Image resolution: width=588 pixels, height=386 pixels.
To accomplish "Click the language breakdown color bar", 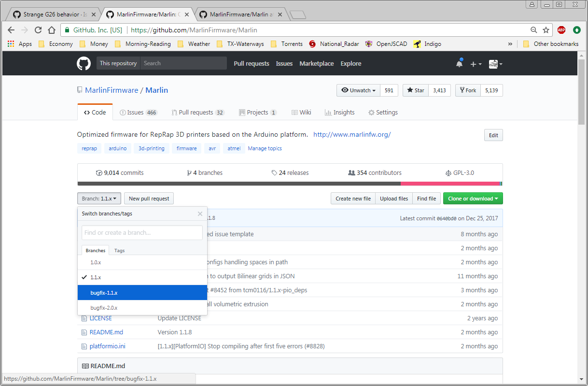I will click(290, 184).
